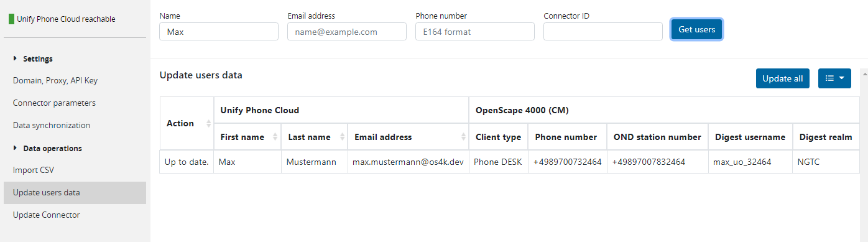The height and width of the screenshot is (242, 868).
Task: Click digest realm cell 'NGTC'
Action: pyautogui.click(x=826, y=162)
